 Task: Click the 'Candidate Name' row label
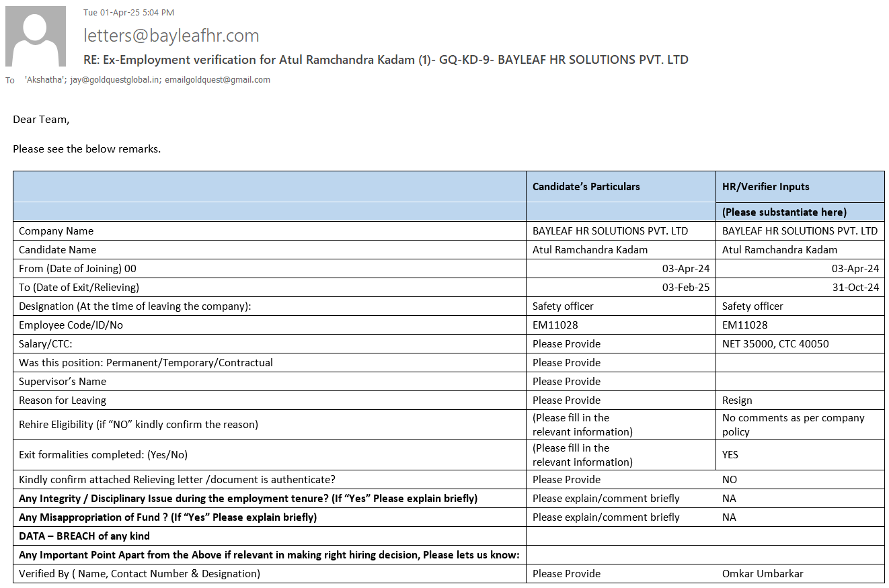[58, 250]
